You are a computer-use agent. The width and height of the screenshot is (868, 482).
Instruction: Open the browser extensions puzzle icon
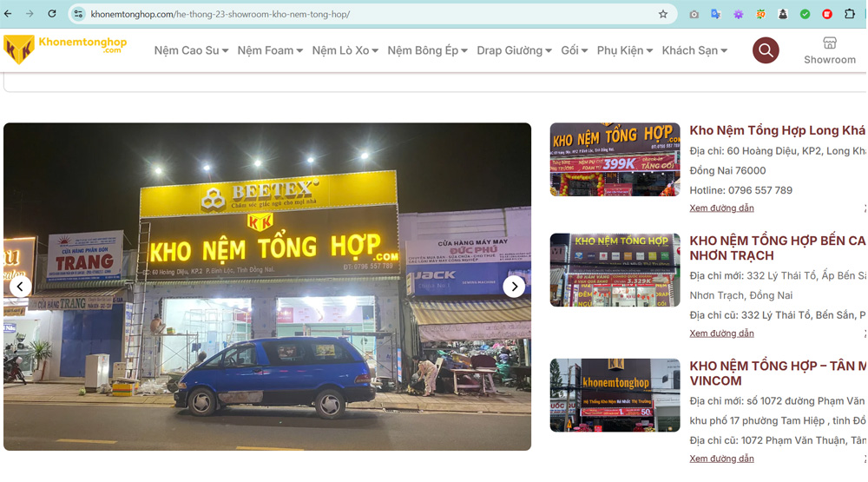(x=850, y=14)
